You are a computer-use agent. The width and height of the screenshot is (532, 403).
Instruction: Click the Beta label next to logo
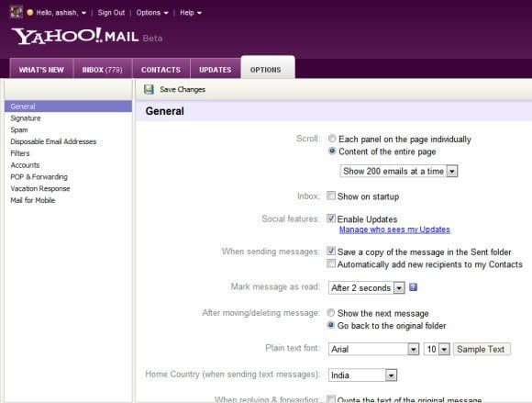click(152, 38)
